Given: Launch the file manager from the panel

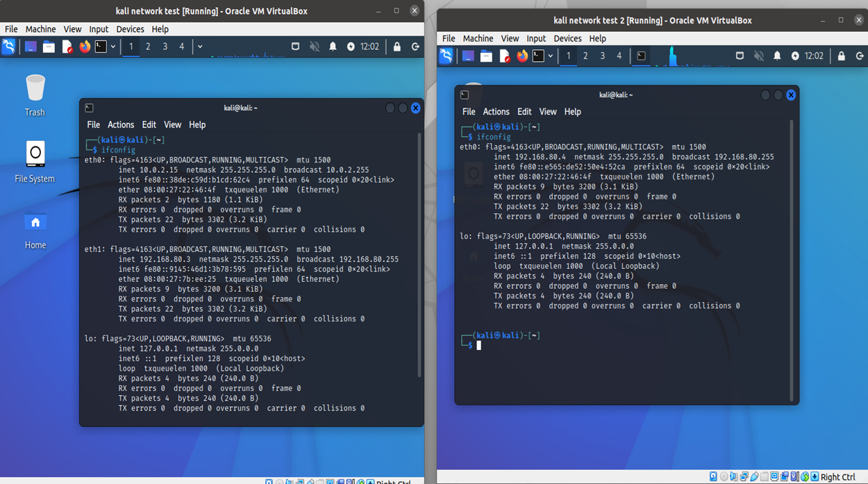Looking at the screenshot, I should point(49,47).
